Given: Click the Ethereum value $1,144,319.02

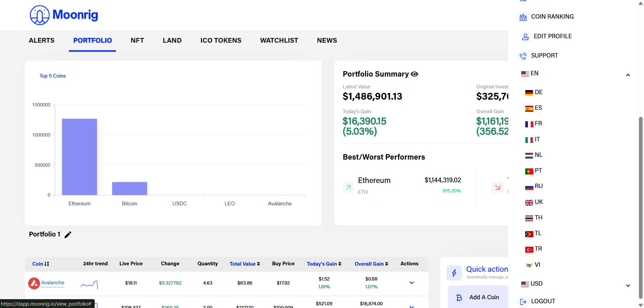Looking at the screenshot, I should [x=443, y=180].
